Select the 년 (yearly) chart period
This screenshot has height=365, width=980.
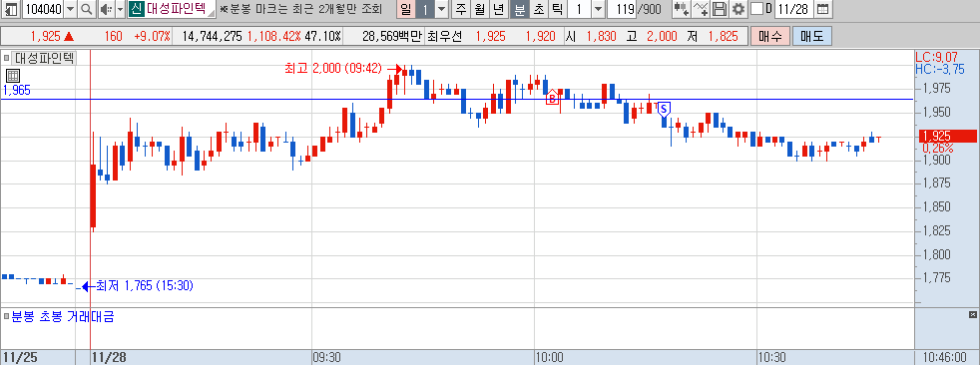tap(498, 9)
